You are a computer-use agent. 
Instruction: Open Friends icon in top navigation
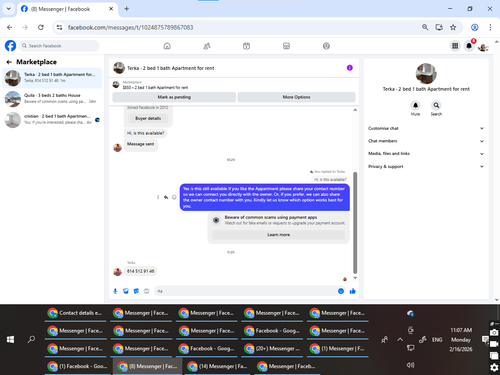tap(207, 46)
